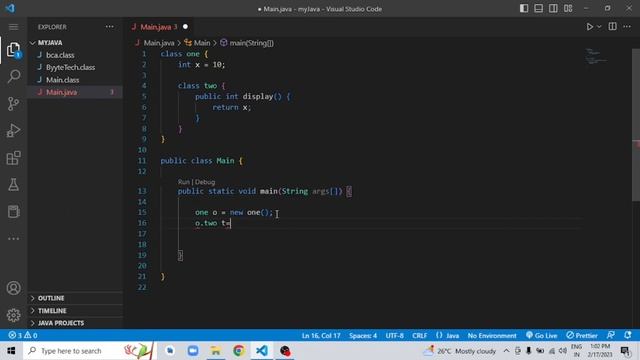Image resolution: width=640 pixels, height=360 pixels.
Task: Show hidden system tray icons
Action: [x=506, y=351]
